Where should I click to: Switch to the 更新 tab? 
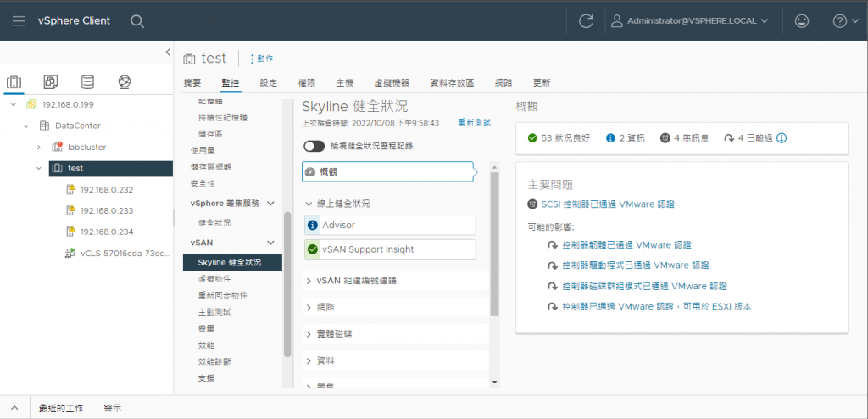542,83
